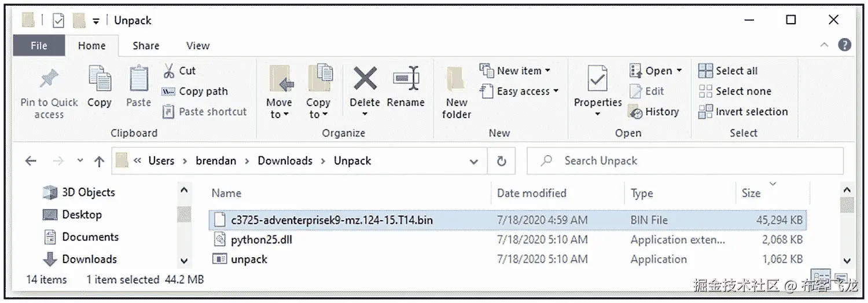Viewport: 868px width, 303px height.
Task: Open the ribbon Help question mark
Action: click(x=844, y=45)
